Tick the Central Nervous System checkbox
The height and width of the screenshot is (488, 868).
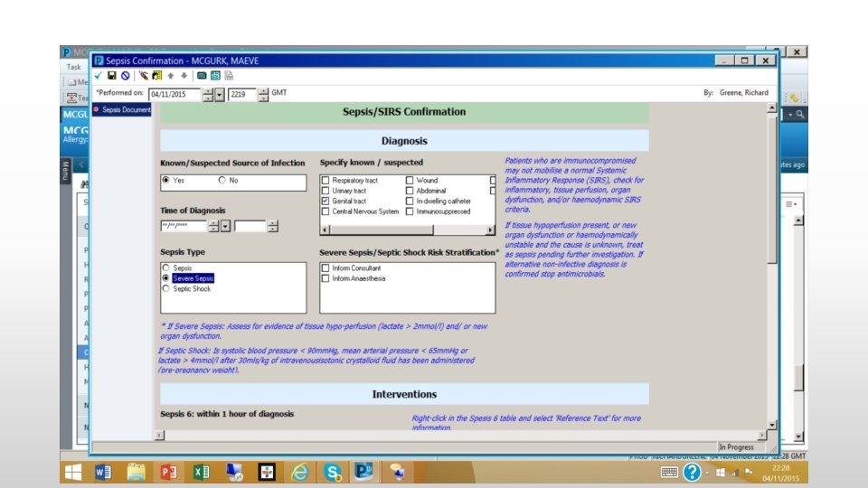point(325,211)
